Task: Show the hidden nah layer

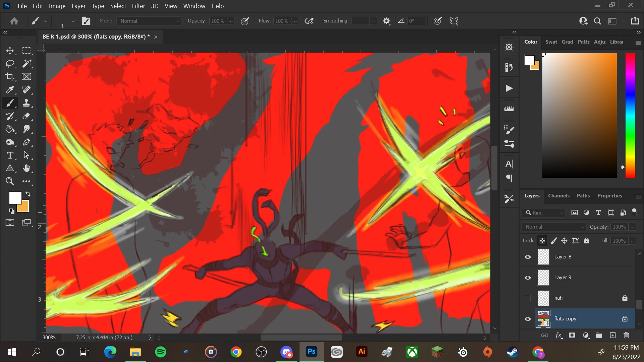Action: point(528,298)
